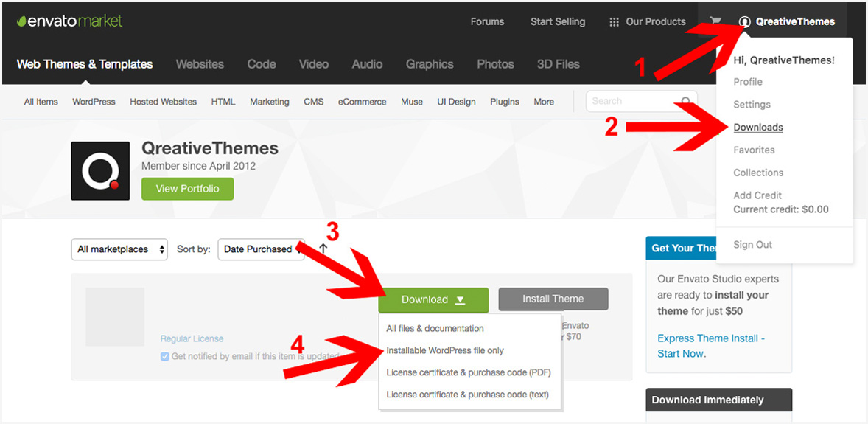Switch to the 3D Files tab
This screenshot has height=424, width=868.
(558, 64)
